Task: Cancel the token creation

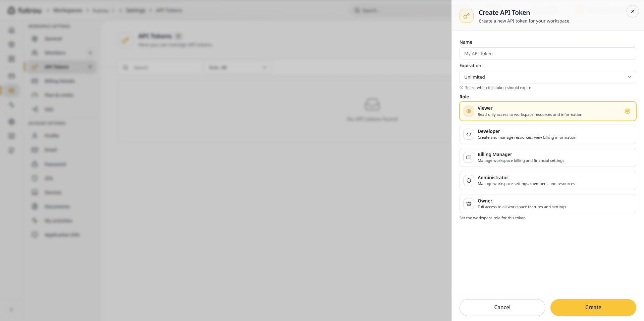Action: pyautogui.click(x=502, y=307)
